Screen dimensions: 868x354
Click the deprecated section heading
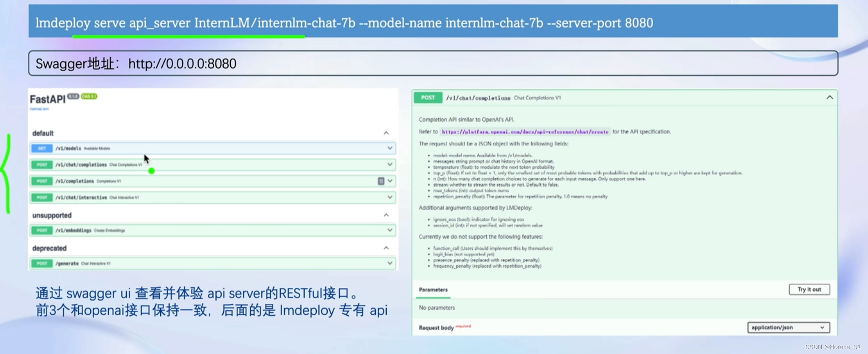(x=49, y=248)
